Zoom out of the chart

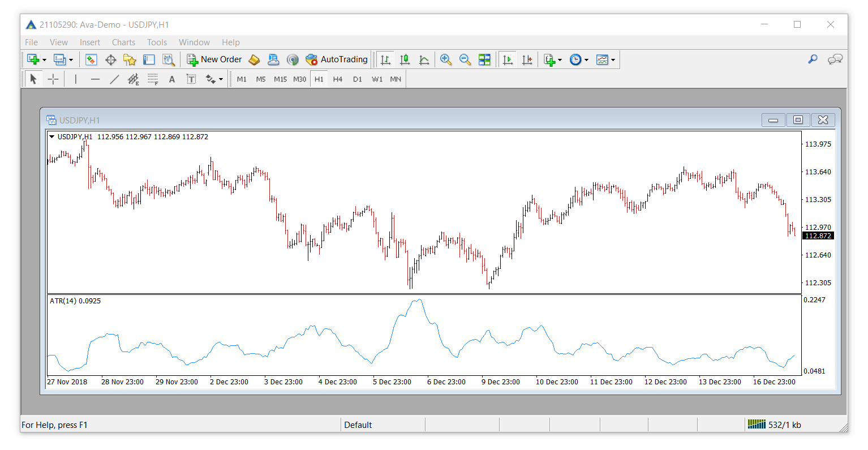[x=465, y=59]
